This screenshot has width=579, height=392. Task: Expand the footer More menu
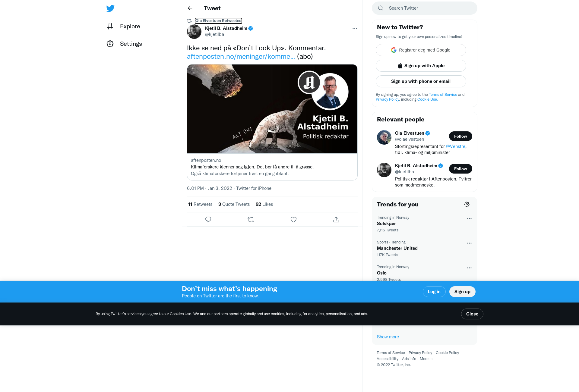coord(426,359)
